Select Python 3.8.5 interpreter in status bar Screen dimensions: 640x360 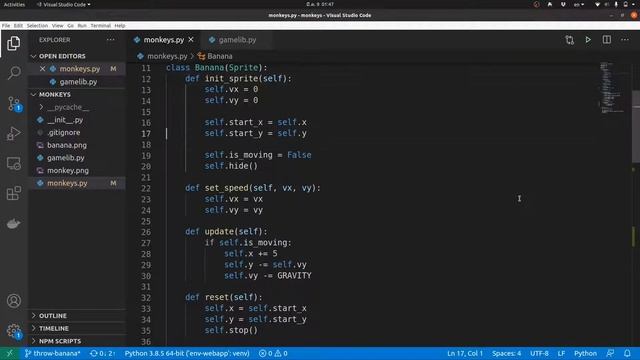point(187,353)
